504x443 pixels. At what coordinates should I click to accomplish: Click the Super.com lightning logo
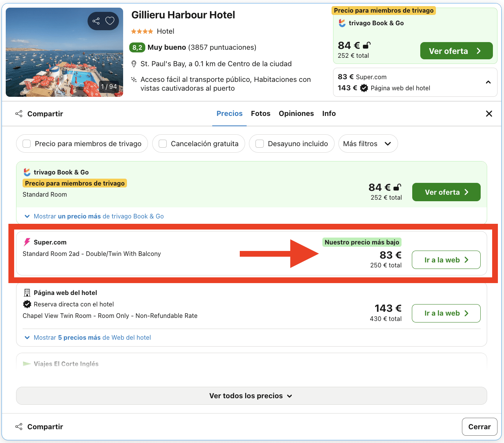pos(27,242)
